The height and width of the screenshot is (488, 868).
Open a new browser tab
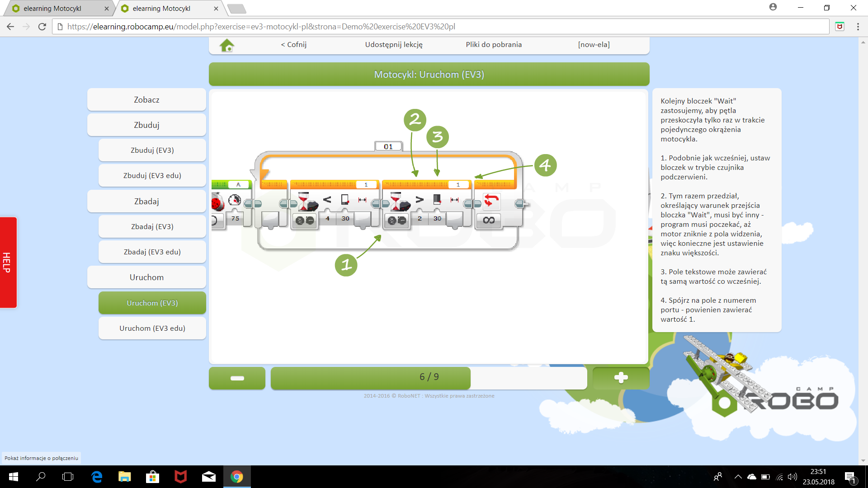point(236,9)
